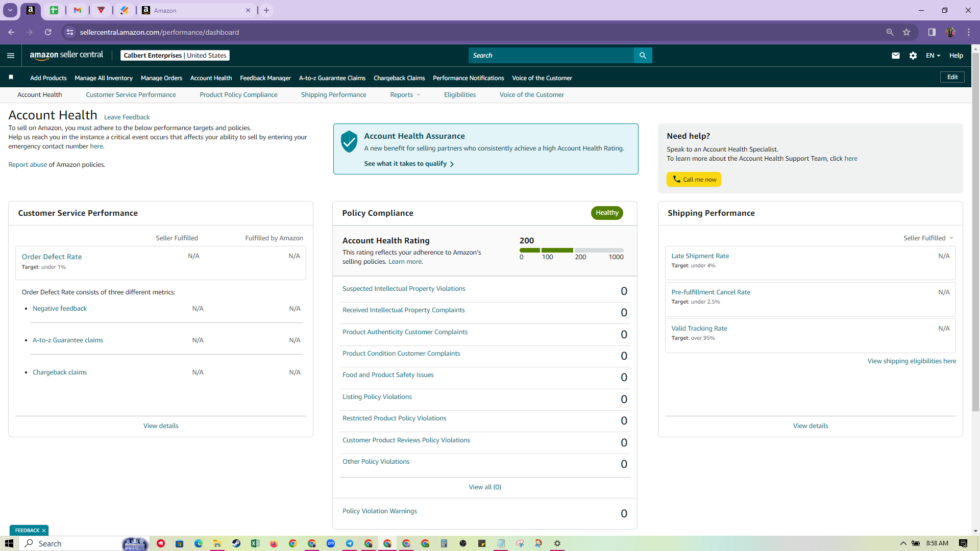Viewport: 980px width, 551px height.
Task: Open a new browser tab
Action: (266, 10)
